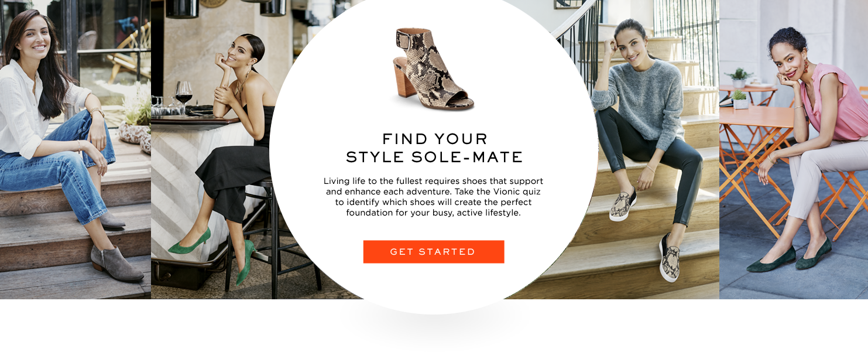The width and height of the screenshot is (868, 352).
Task: Click the snakeskin heeled sandal image
Action: pos(433,69)
